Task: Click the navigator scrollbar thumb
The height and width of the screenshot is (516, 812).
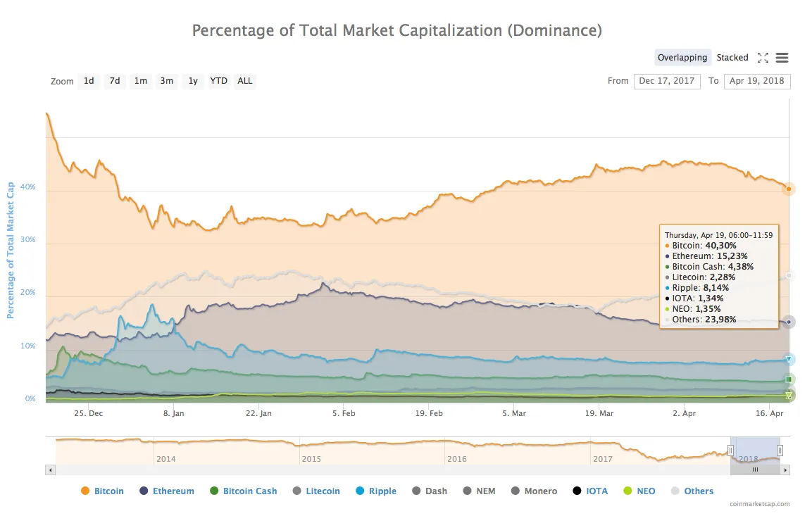Action: (x=755, y=470)
